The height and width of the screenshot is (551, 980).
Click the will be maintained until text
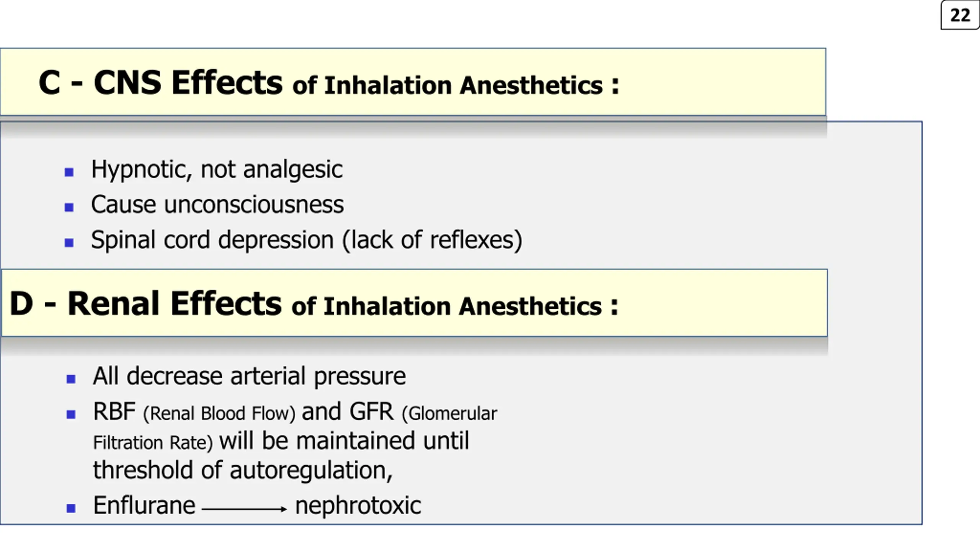(344, 441)
